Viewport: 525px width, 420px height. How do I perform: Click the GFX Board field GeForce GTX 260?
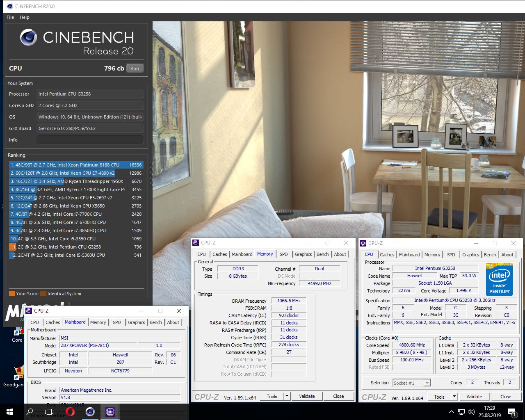coord(90,128)
